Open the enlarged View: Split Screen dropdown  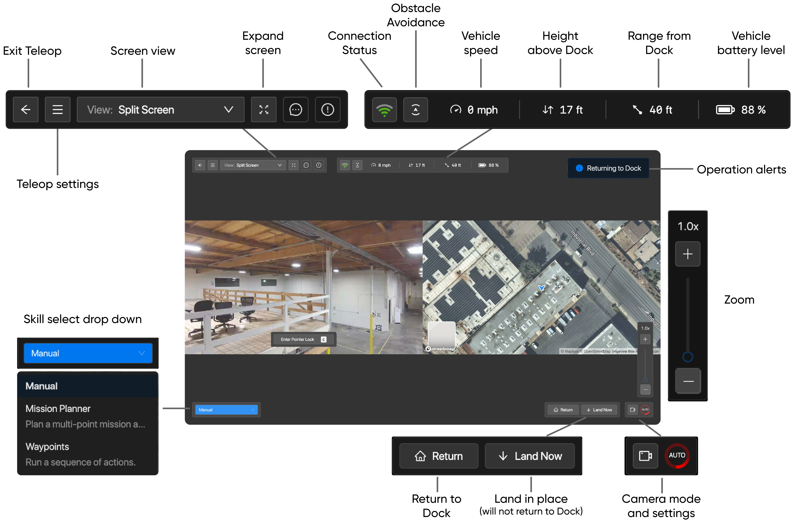161,110
